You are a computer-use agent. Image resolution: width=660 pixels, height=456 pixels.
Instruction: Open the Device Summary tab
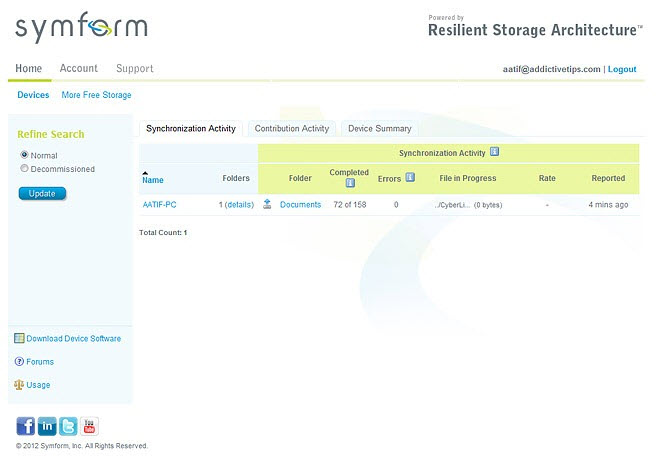coord(380,128)
